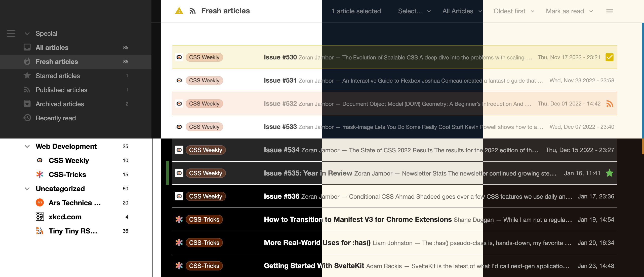644x277 pixels.
Task: Toggle the sidebar hamburger icon beside Special
Action: (x=11, y=33)
